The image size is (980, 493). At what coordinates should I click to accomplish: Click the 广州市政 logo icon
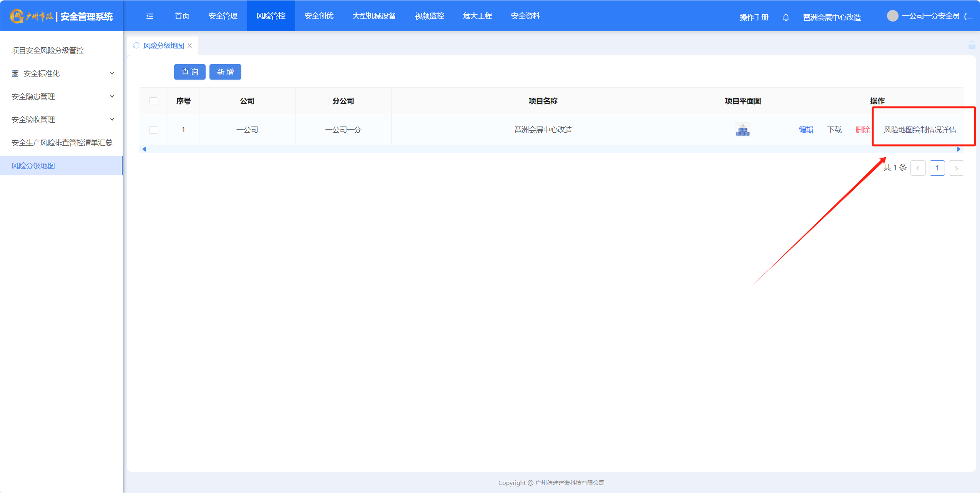(17, 16)
